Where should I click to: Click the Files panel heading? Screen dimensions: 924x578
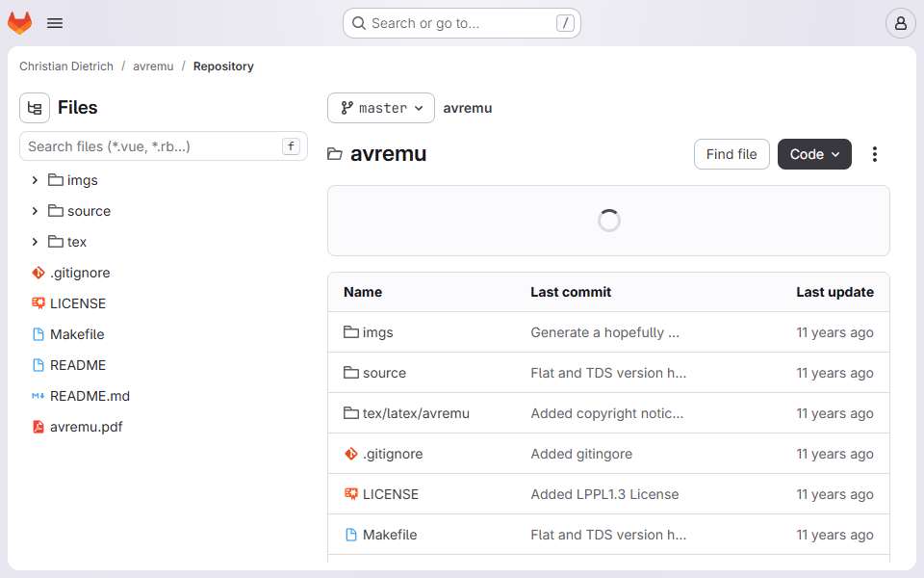pos(77,108)
